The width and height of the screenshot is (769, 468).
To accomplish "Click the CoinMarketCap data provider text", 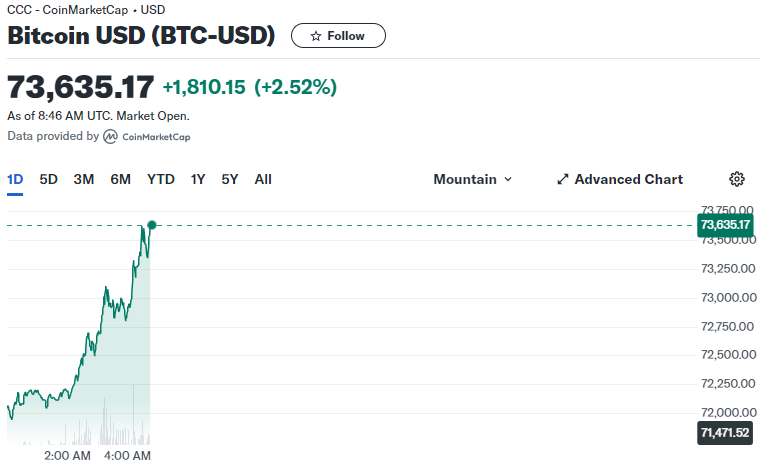I will click(156, 137).
